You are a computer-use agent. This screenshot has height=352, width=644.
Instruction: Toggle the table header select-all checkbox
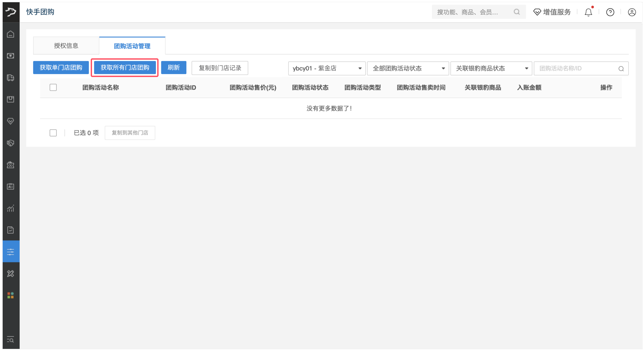click(53, 87)
